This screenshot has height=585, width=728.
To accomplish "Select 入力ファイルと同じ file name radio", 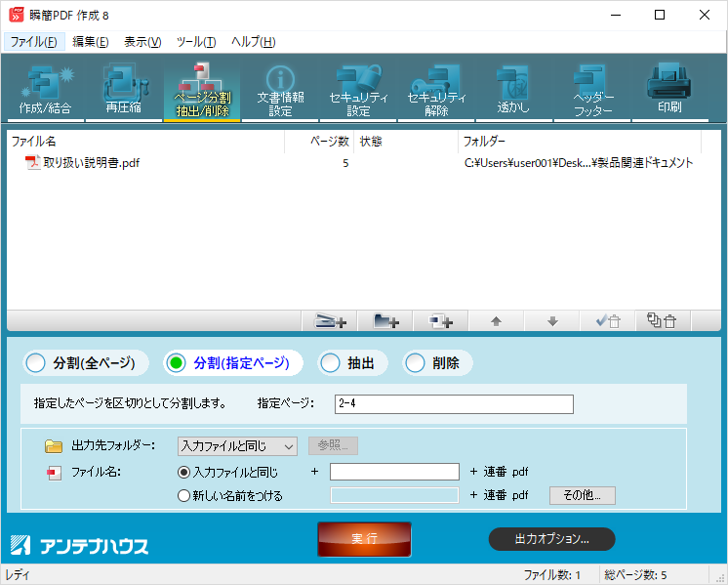I will coord(183,472).
